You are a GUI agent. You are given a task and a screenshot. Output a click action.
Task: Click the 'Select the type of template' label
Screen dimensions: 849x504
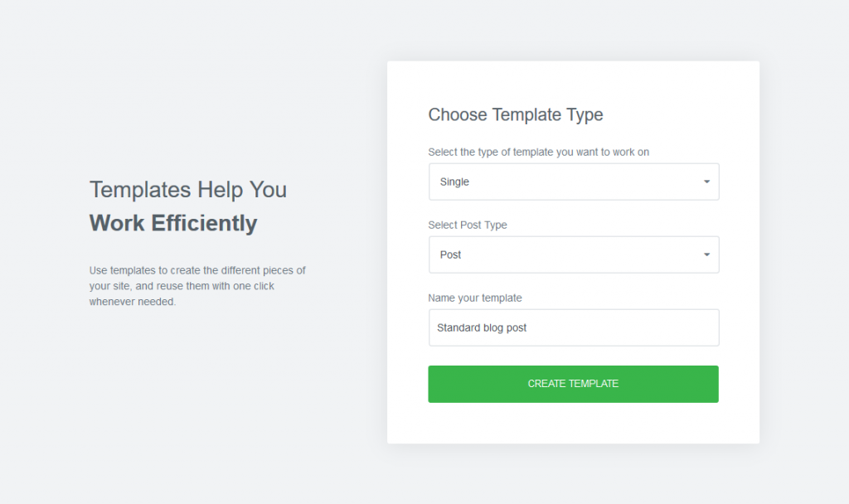[x=538, y=152]
